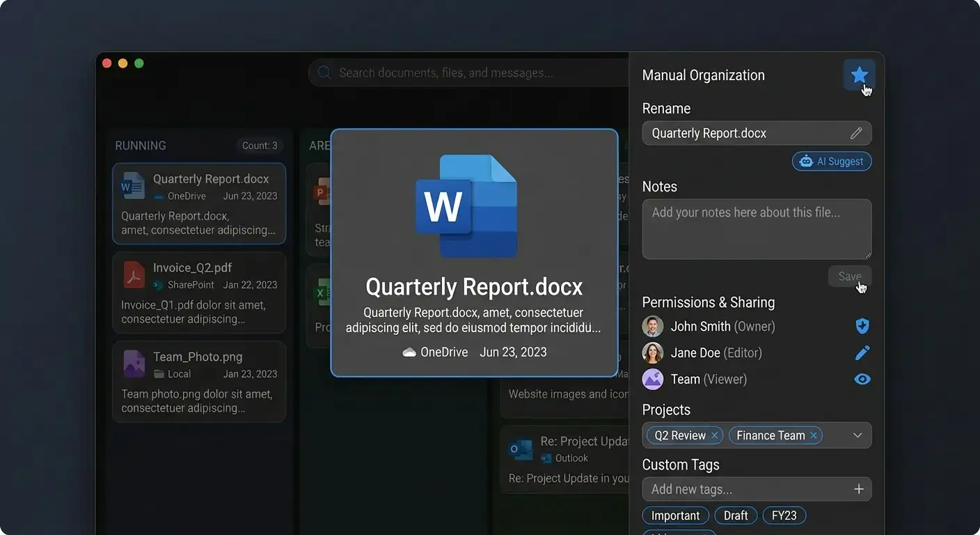Click the search documents field
Viewport: 980px width, 535px height.
click(468, 72)
